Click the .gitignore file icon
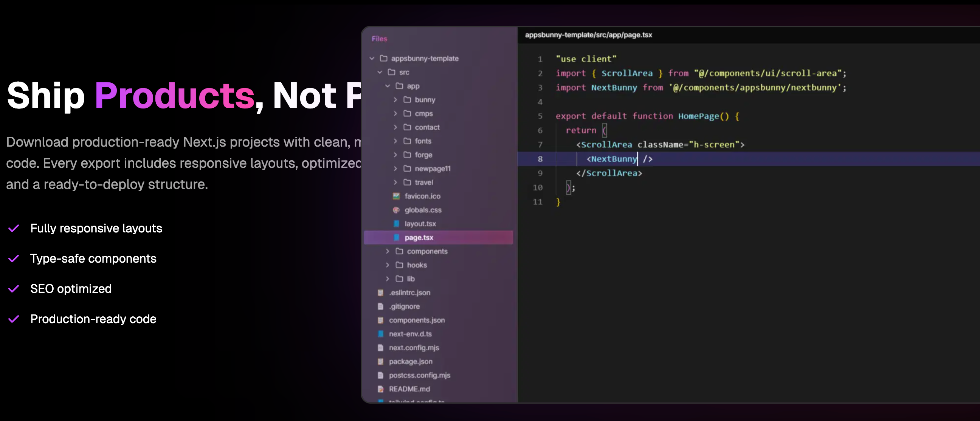Screen dimensions: 980x421 [x=380, y=306]
